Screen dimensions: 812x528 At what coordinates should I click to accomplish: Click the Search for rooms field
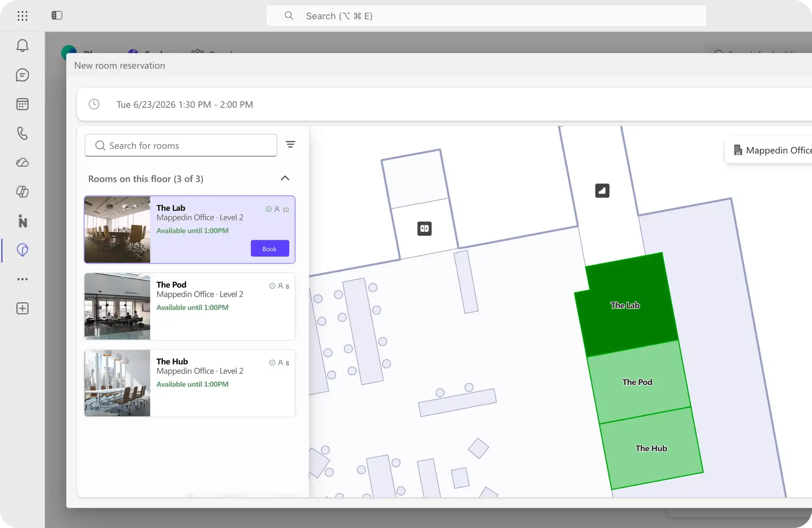click(x=181, y=145)
